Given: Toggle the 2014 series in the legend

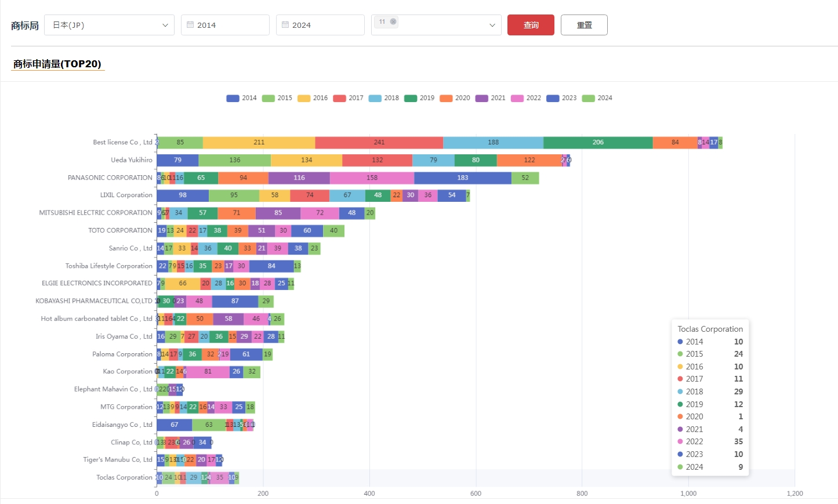Looking at the screenshot, I should pyautogui.click(x=241, y=98).
